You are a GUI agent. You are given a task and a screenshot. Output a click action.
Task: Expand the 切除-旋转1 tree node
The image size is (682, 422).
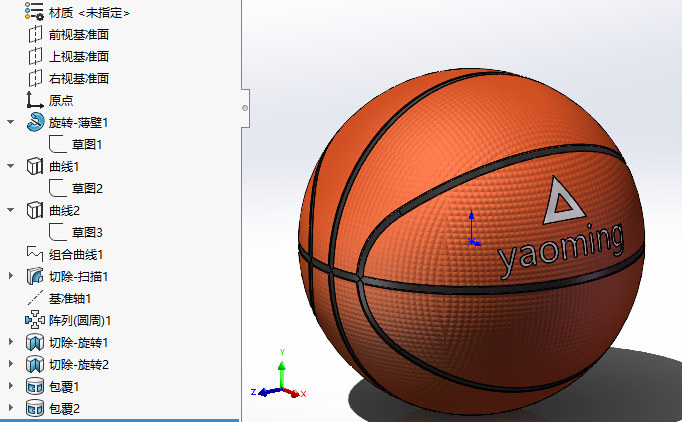point(11,342)
